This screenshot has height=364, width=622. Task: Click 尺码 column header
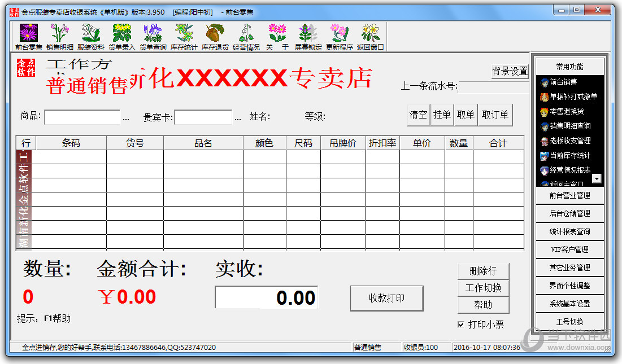pyautogui.click(x=303, y=143)
